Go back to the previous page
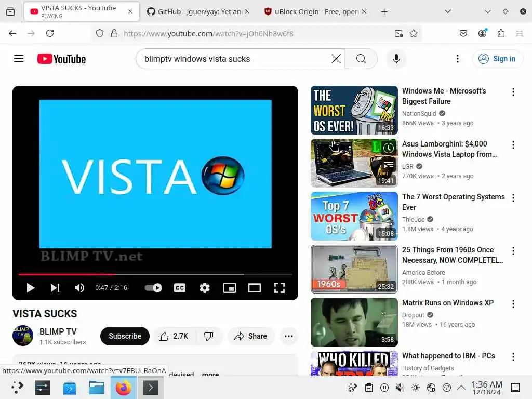This screenshot has width=532, height=399. [12, 33]
